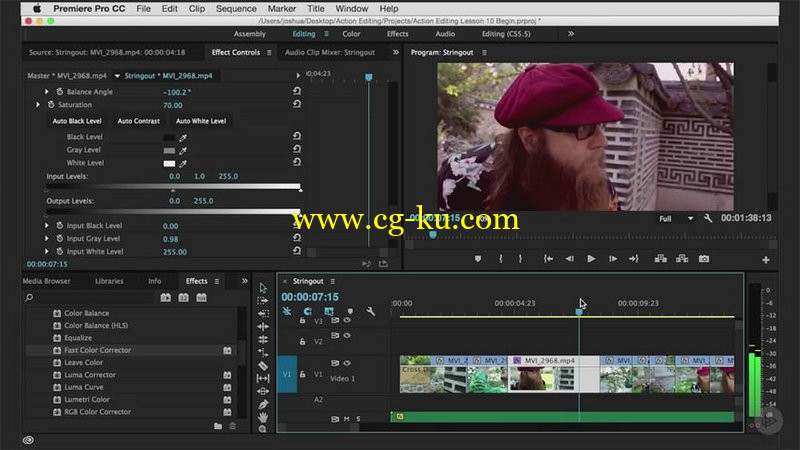
Task: Toggle V2 track lock
Action: (x=303, y=341)
